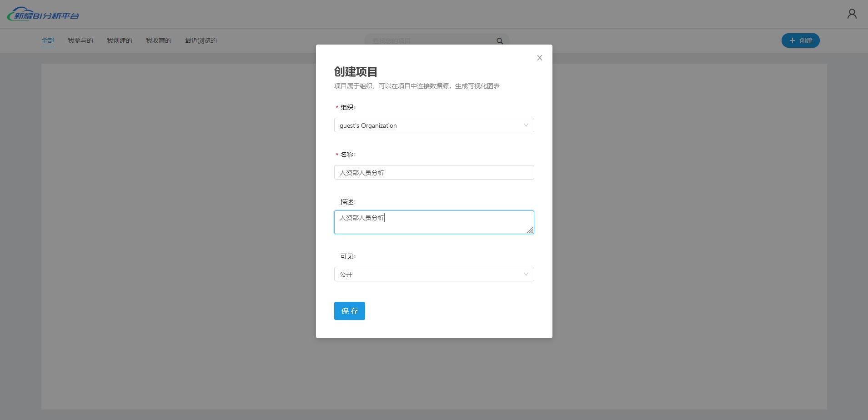Click into the 名称 input field
Screen dimensions: 868x420
434,173
